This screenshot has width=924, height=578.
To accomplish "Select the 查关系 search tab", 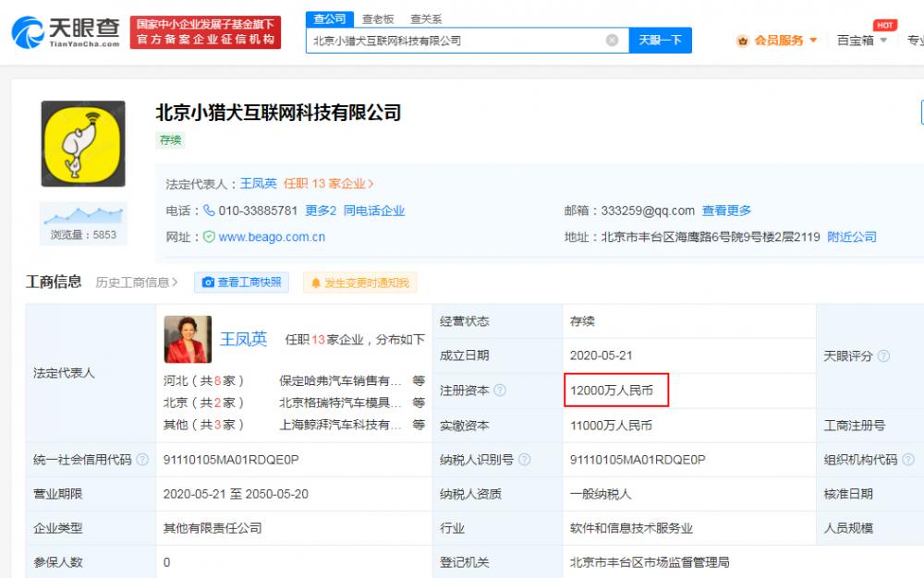I will click(x=426, y=19).
